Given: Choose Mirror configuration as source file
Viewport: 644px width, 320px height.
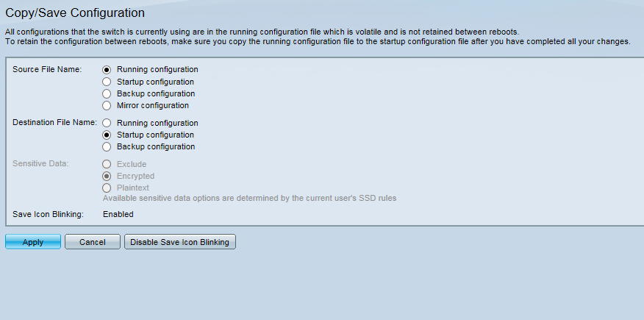Looking at the screenshot, I should coord(107,106).
